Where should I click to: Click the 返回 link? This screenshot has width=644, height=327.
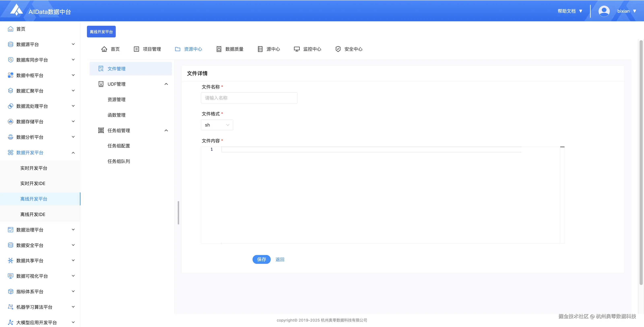point(280,259)
